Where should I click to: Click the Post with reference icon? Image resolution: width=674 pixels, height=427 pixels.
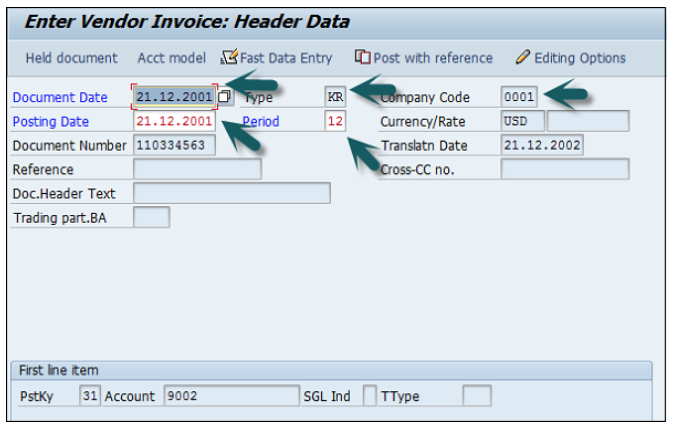click(363, 58)
